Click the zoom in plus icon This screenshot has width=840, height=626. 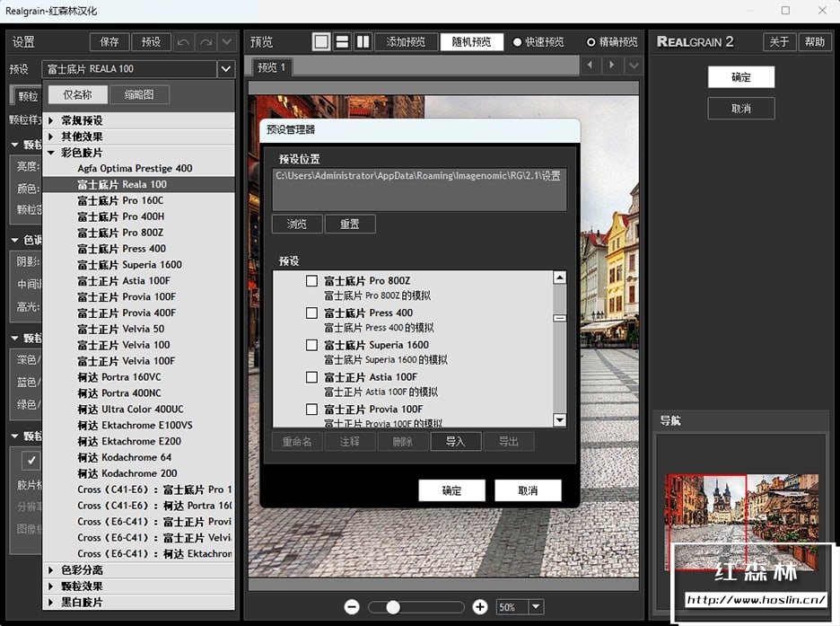480,607
